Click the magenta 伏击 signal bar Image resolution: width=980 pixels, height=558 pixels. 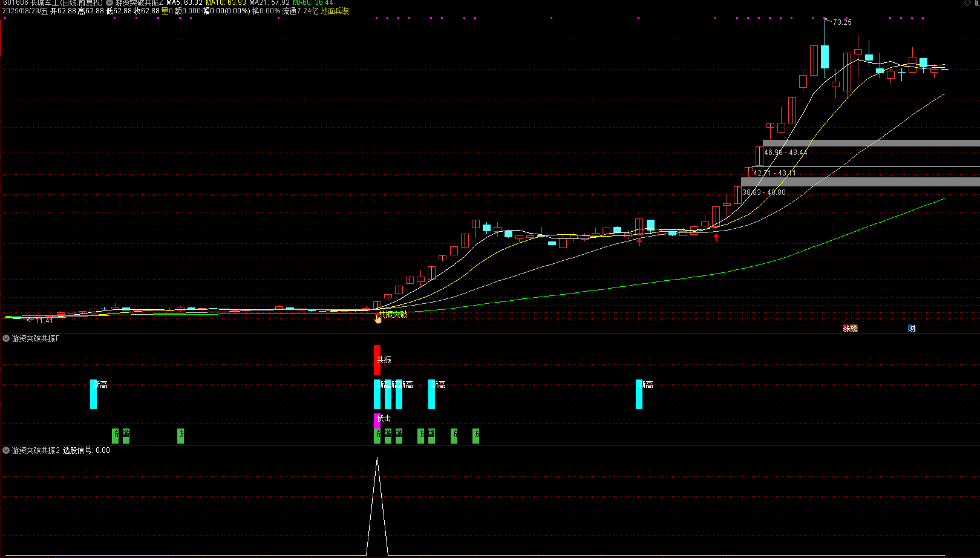377,420
